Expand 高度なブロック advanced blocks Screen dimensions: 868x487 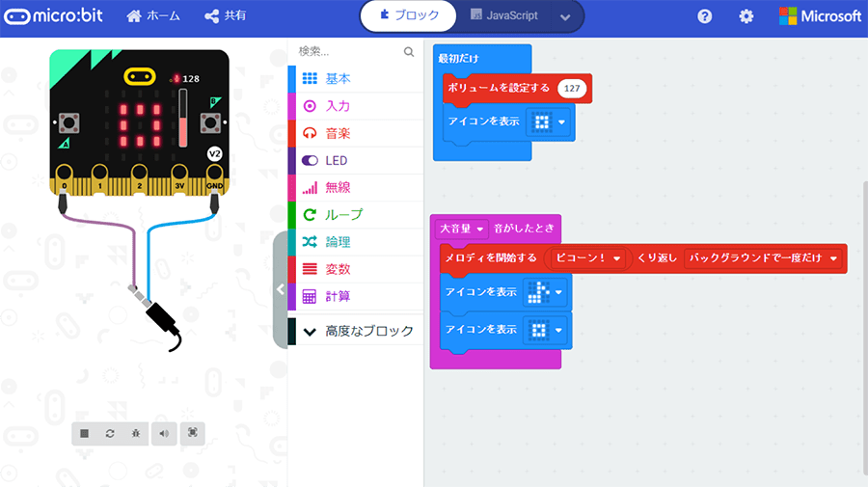[355, 331]
